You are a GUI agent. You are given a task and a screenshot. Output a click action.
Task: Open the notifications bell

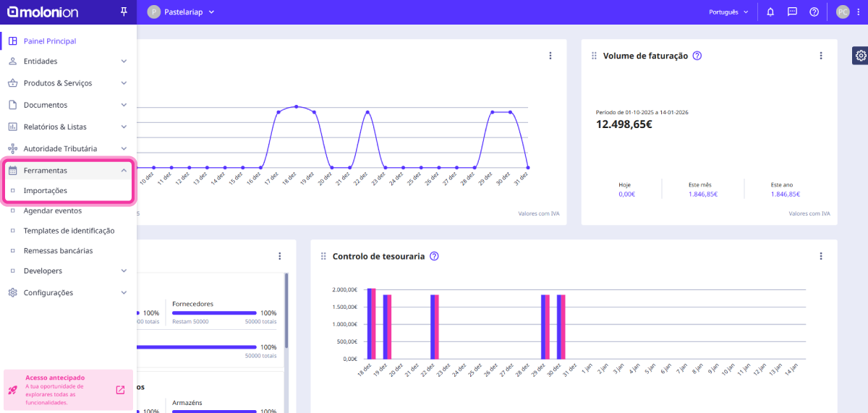770,12
